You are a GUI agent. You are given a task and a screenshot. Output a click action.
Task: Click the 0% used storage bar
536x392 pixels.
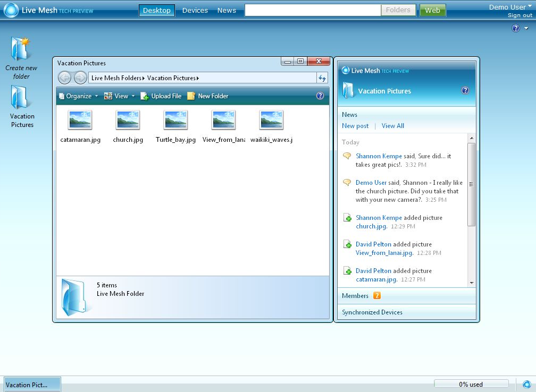(x=471, y=384)
